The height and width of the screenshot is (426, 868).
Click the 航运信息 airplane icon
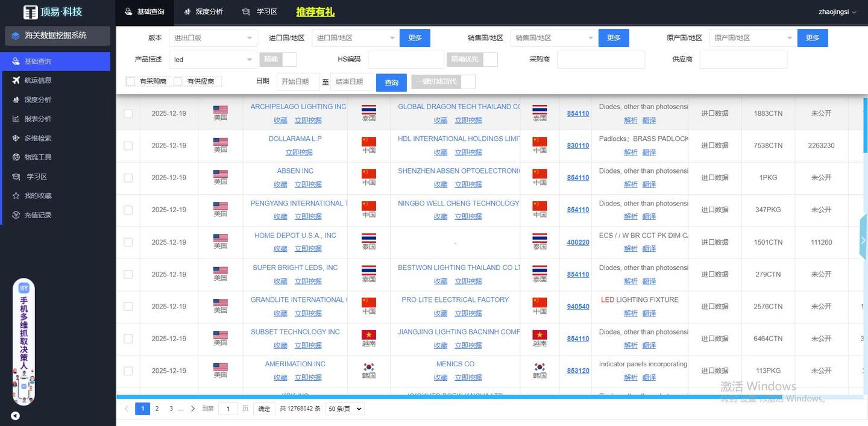(16, 80)
